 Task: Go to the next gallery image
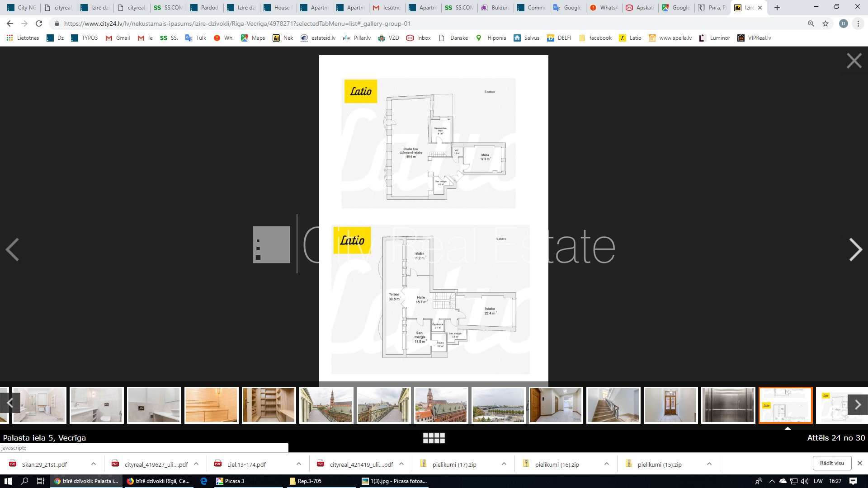tap(855, 249)
